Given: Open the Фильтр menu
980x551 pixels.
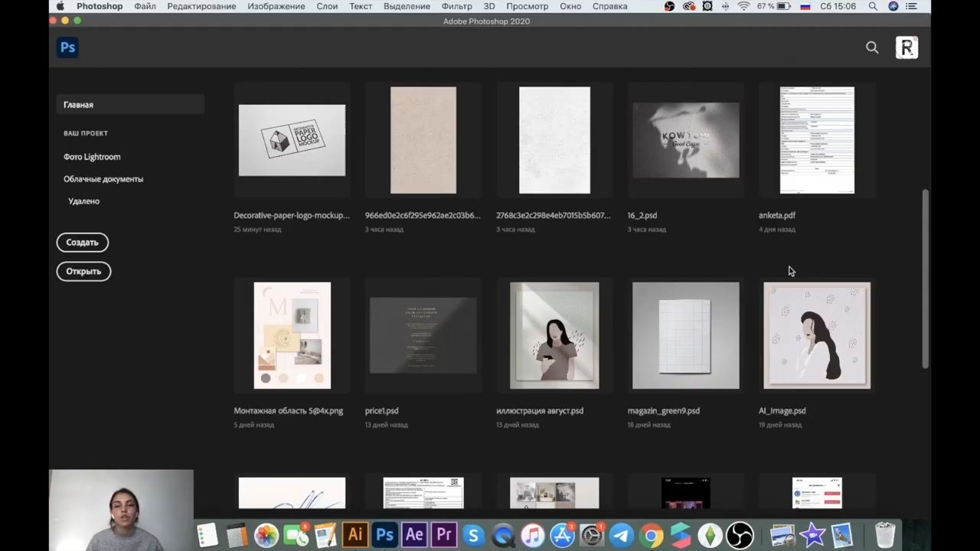Looking at the screenshot, I should (456, 6).
